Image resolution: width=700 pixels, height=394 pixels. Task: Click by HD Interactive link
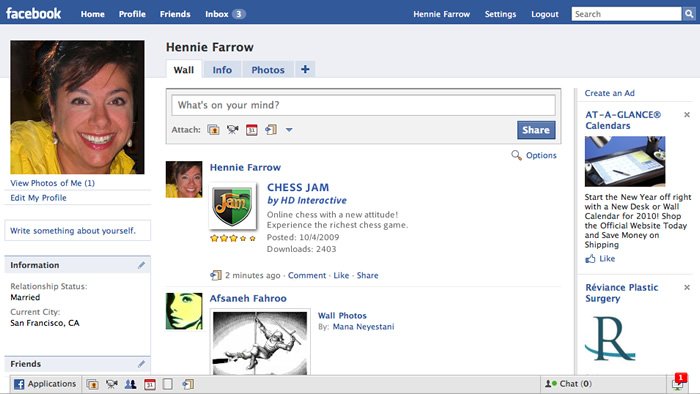click(x=307, y=200)
